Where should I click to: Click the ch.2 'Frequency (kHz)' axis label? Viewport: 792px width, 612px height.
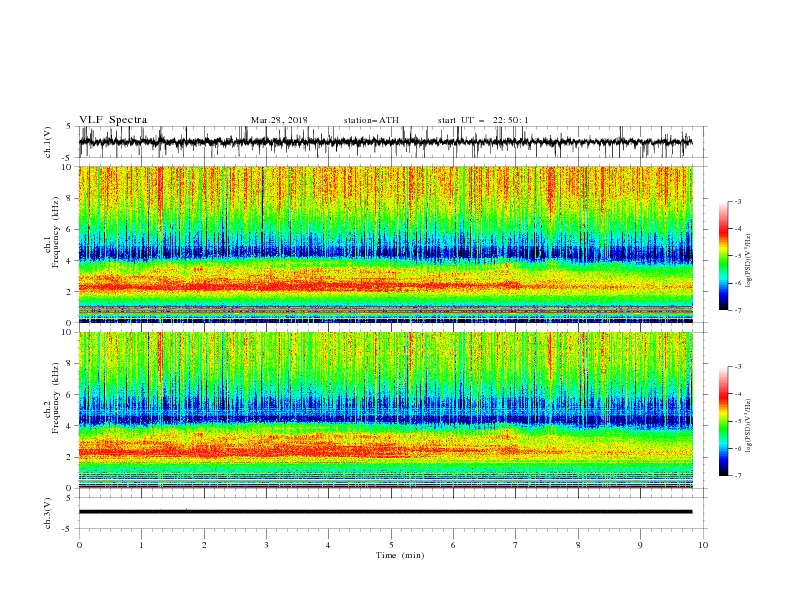[56, 398]
